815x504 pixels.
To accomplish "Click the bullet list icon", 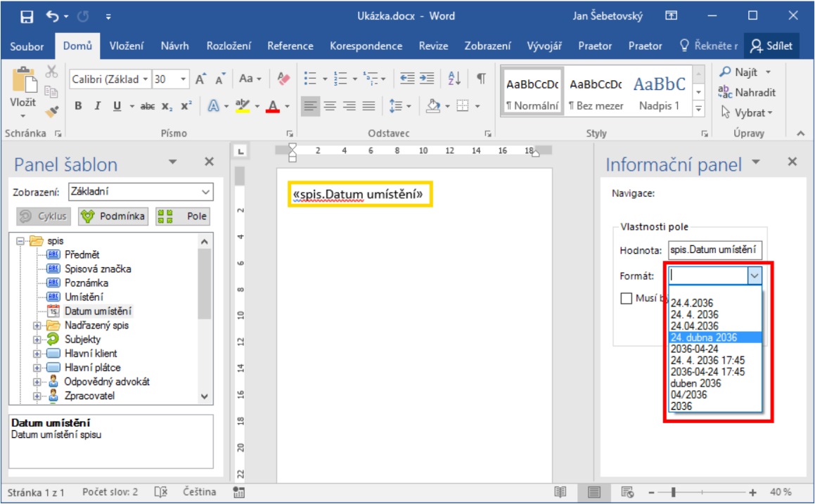I will point(309,79).
